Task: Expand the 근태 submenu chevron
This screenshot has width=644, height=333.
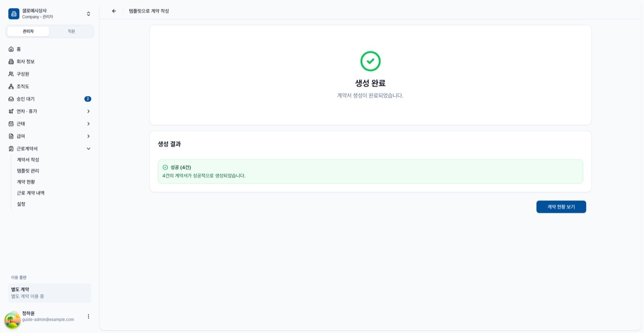Action: click(x=88, y=123)
